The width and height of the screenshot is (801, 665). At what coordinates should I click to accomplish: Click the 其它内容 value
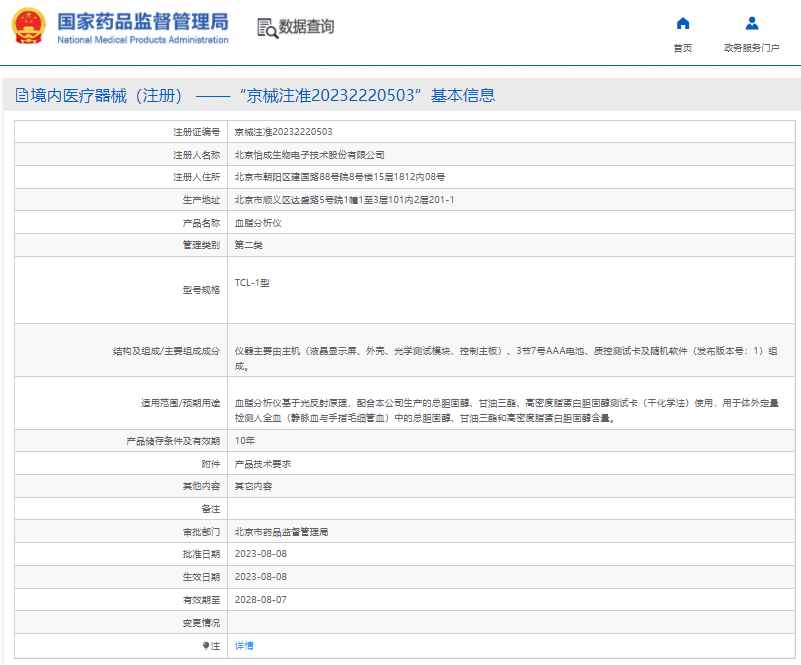pos(253,486)
